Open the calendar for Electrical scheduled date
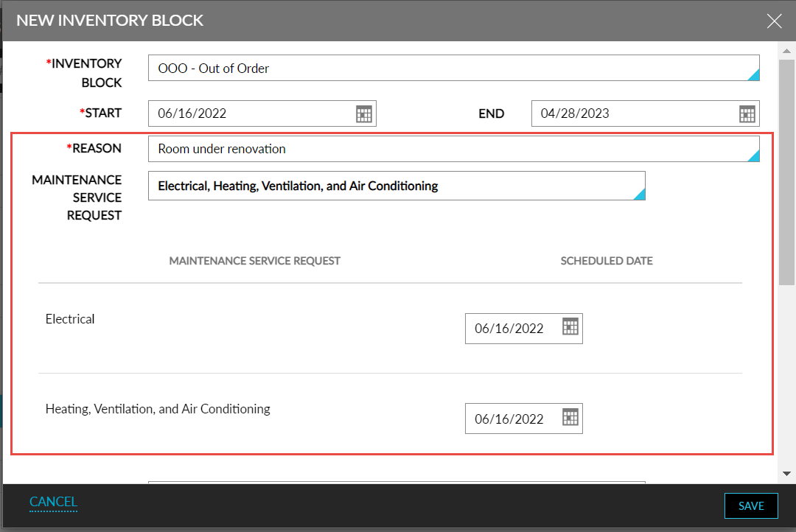 click(x=570, y=328)
